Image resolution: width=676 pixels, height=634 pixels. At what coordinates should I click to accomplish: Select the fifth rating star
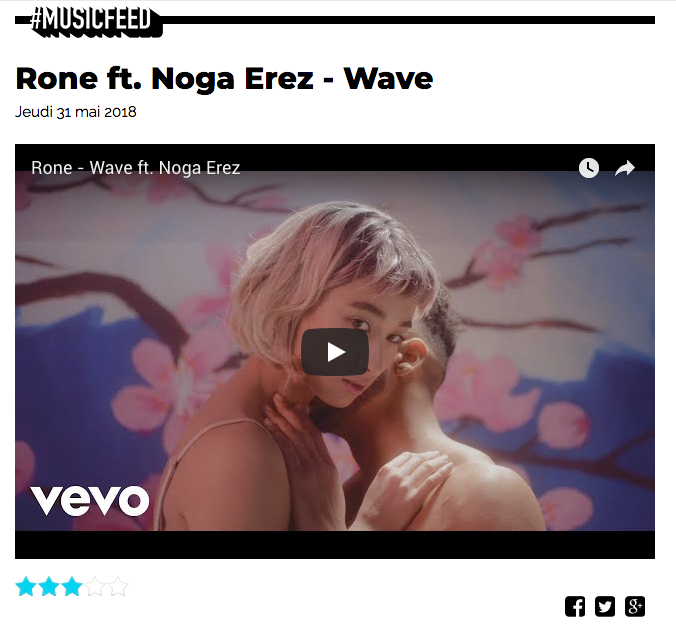[118, 587]
